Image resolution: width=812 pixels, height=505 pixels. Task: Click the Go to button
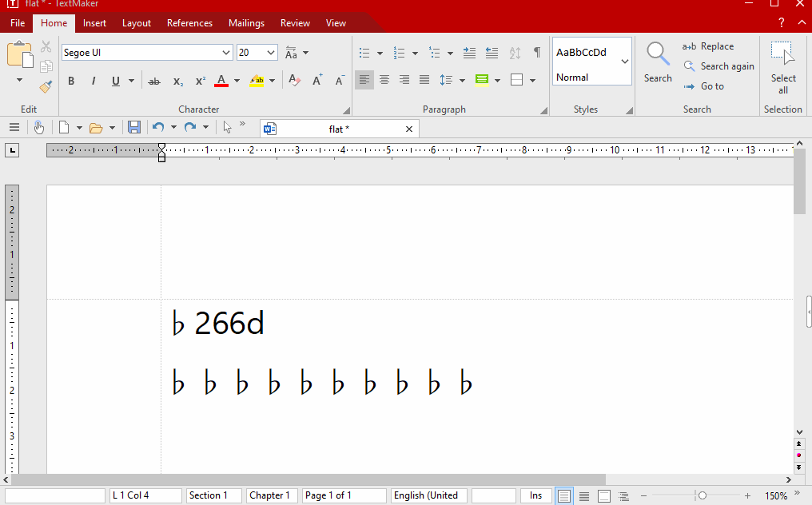703,86
